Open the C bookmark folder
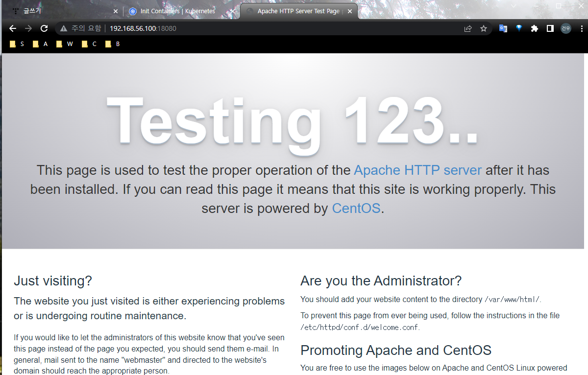This screenshot has height=375, width=588. [x=89, y=44]
